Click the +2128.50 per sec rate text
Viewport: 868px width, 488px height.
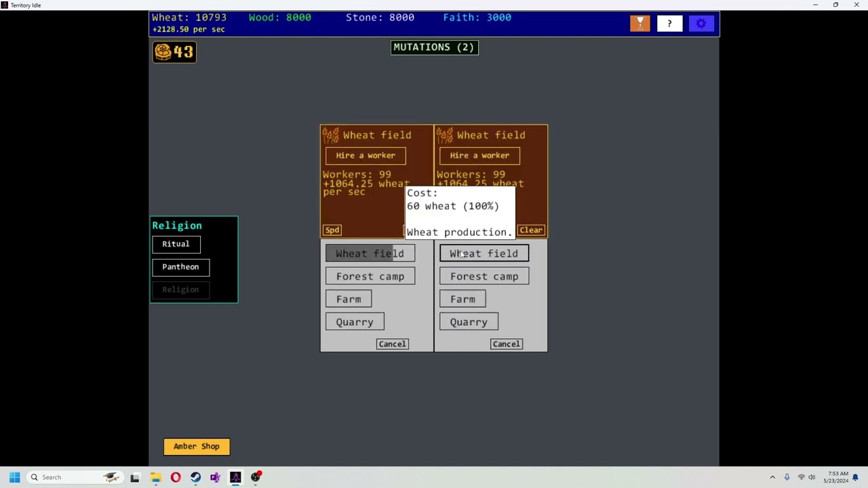click(189, 29)
